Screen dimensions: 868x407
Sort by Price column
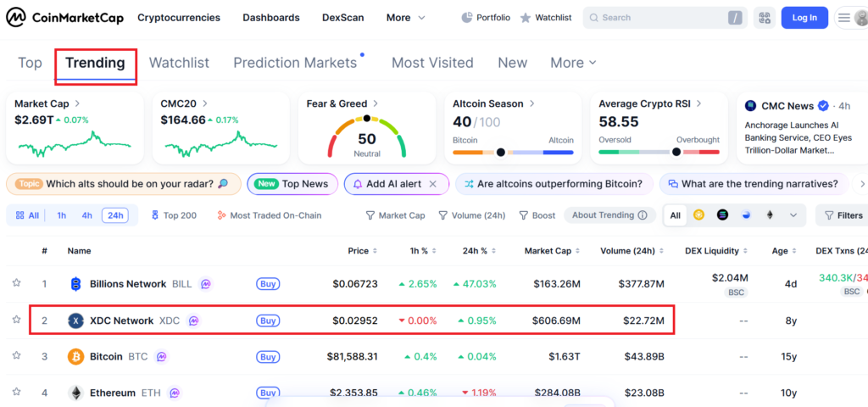(363, 251)
